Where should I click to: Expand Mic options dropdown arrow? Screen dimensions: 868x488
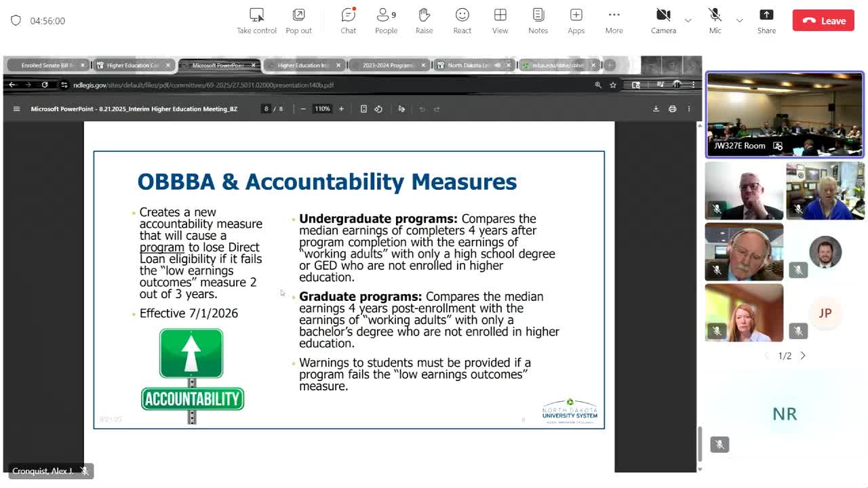tap(739, 21)
